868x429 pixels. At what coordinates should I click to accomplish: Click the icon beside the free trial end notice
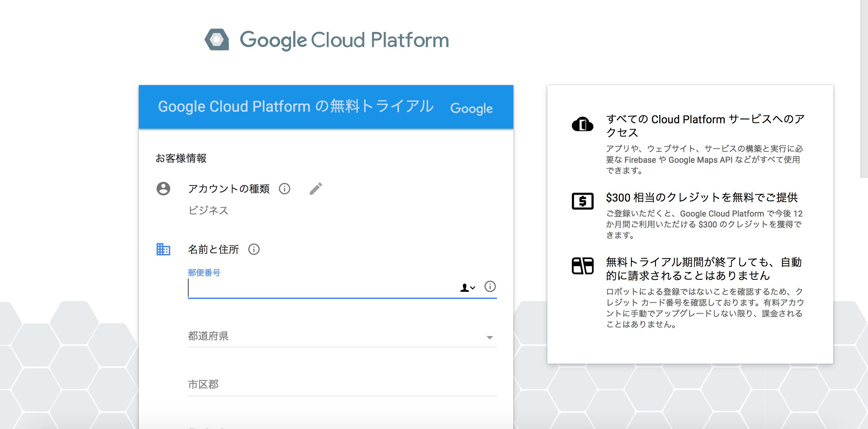click(582, 266)
